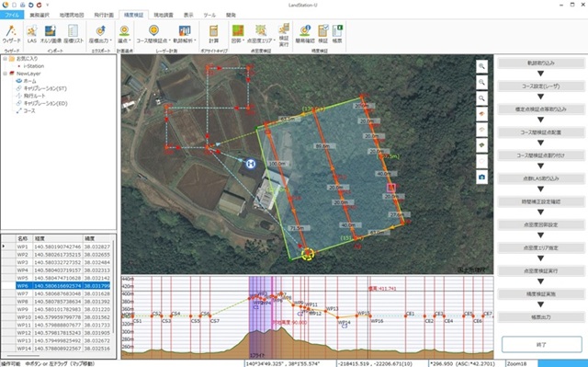Open the 帳票 report icon
This screenshot has width=588, height=367.
pos(337,34)
